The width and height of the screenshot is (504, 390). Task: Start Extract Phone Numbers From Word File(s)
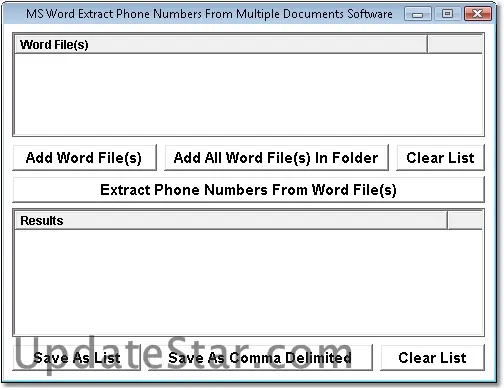[x=248, y=190]
